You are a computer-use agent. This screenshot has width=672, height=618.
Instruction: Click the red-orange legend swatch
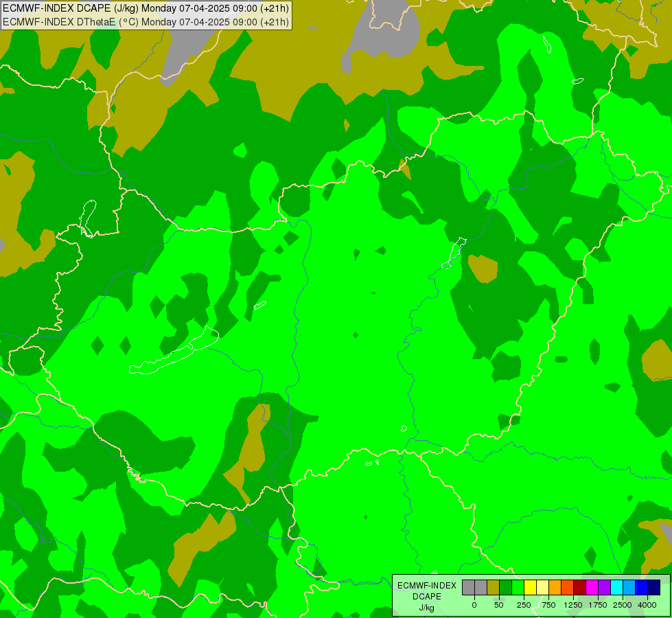568,588
